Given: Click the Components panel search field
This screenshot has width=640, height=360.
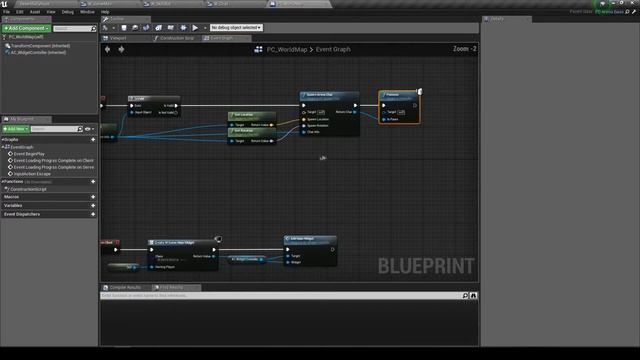Looking at the screenshot, I should [x=75, y=29].
